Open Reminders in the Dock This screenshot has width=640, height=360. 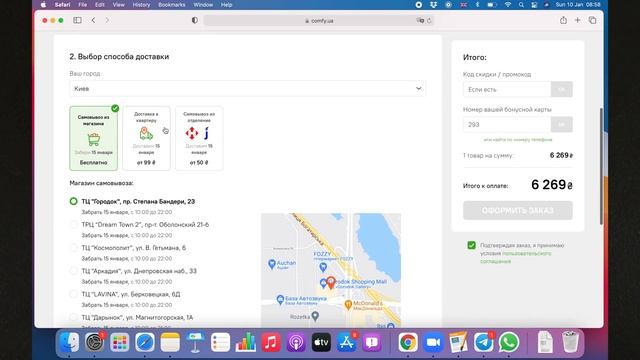(x=220, y=342)
